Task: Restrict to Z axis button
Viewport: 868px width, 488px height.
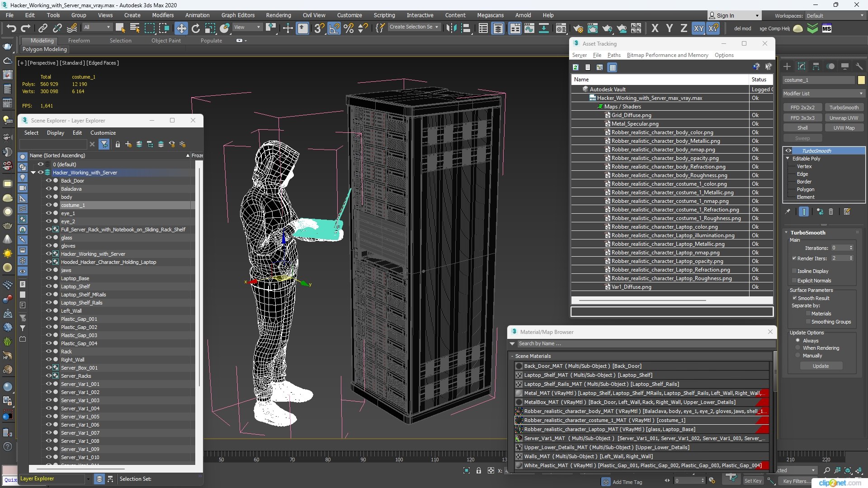Action: pos(684,28)
